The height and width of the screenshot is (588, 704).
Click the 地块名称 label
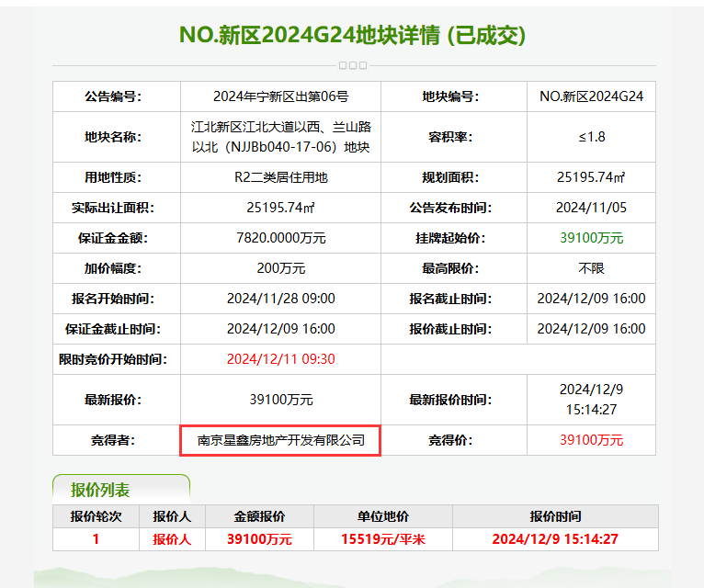tap(113, 137)
